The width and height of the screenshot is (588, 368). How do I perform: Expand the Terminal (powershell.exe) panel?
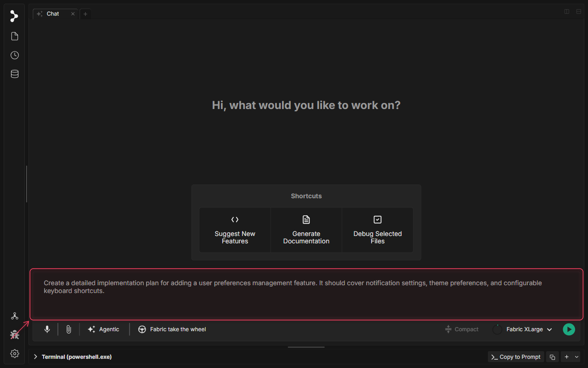coord(73,357)
